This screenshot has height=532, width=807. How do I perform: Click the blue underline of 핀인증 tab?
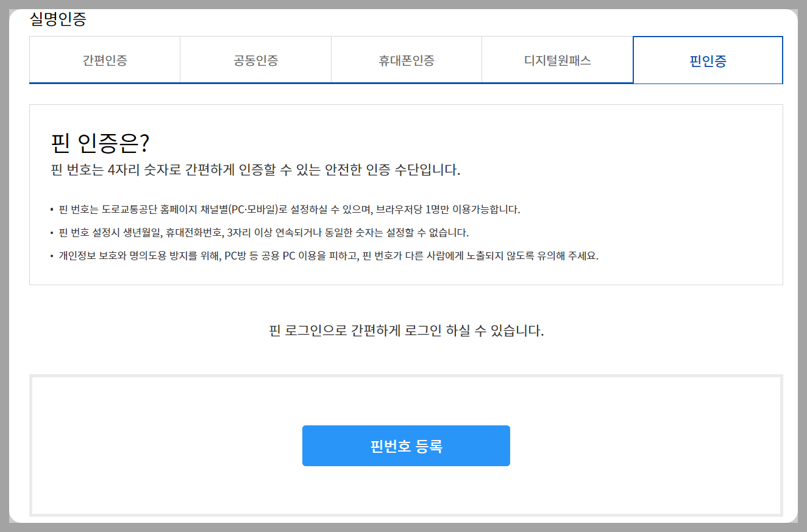708,83
